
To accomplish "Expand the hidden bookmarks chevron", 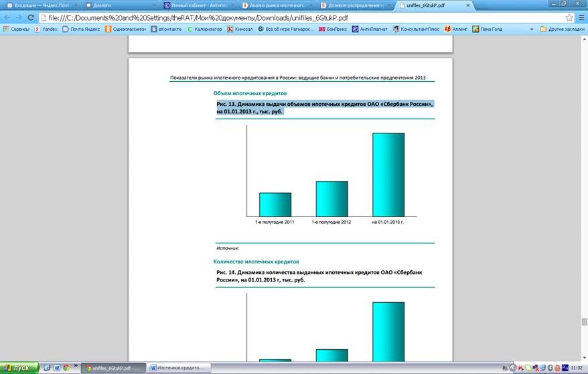I will (x=533, y=29).
